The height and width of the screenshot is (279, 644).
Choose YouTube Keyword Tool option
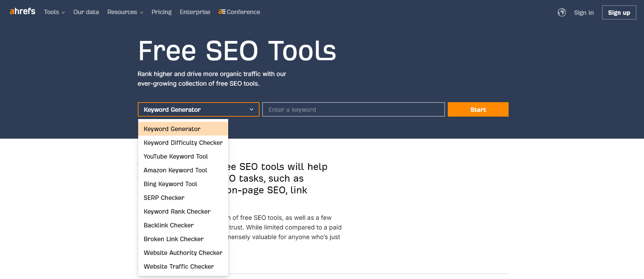click(x=183, y=156)
